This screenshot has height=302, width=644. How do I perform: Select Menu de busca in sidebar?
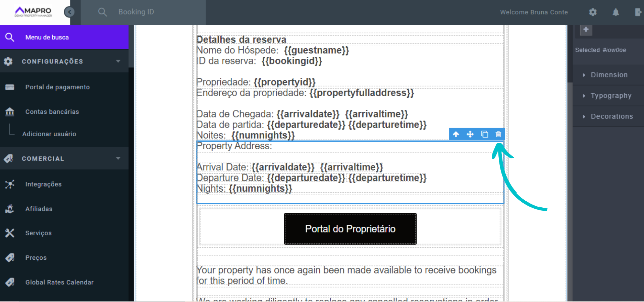(47, 37)
